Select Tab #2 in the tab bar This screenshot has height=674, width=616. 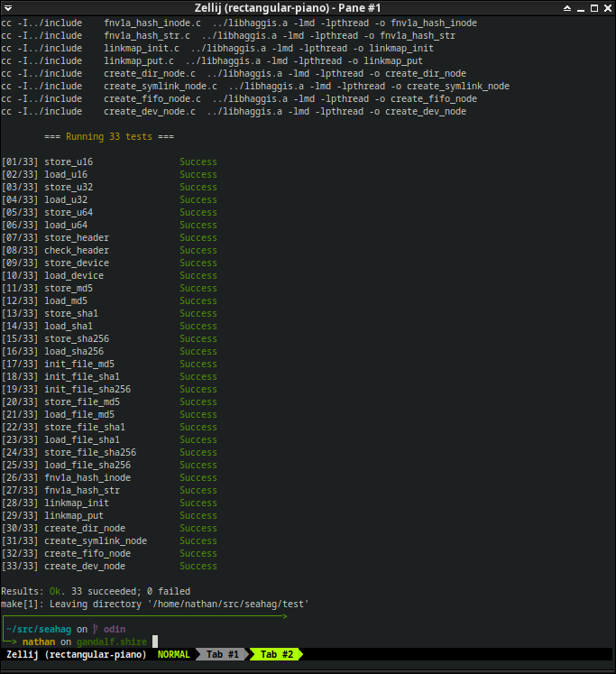click(274, 653)
